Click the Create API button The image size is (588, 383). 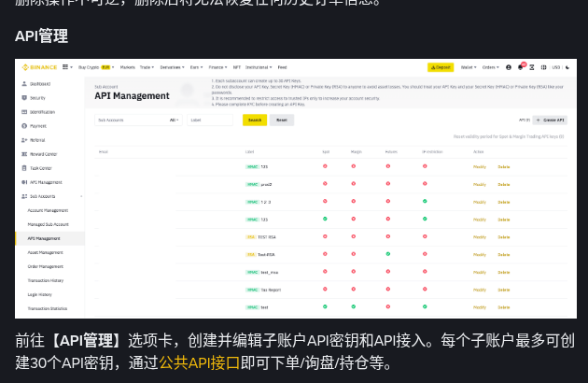[x=550, y=121]
